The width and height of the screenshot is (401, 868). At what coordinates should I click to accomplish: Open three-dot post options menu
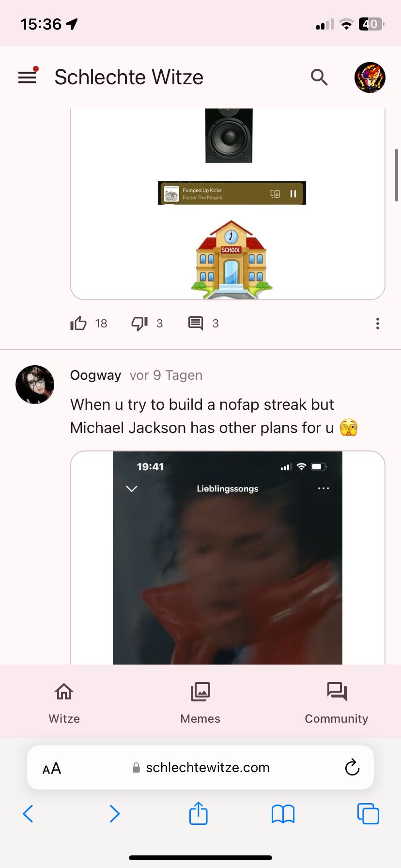click(378, 324)
